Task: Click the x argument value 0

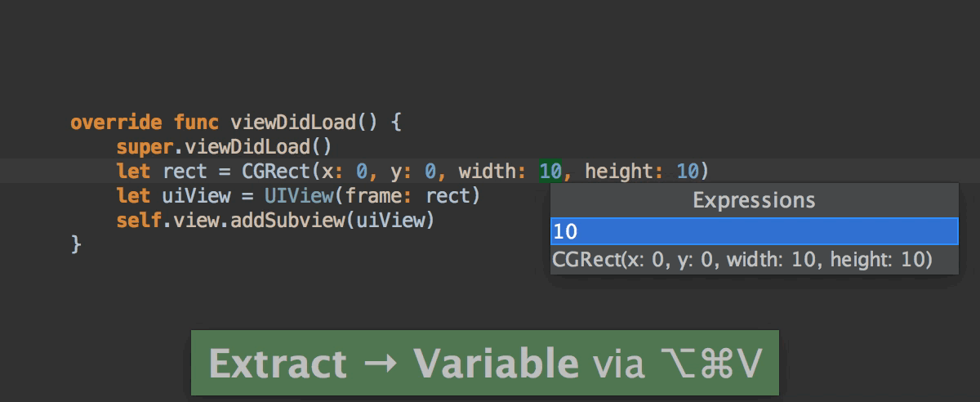Action: (x=362, y=172)
